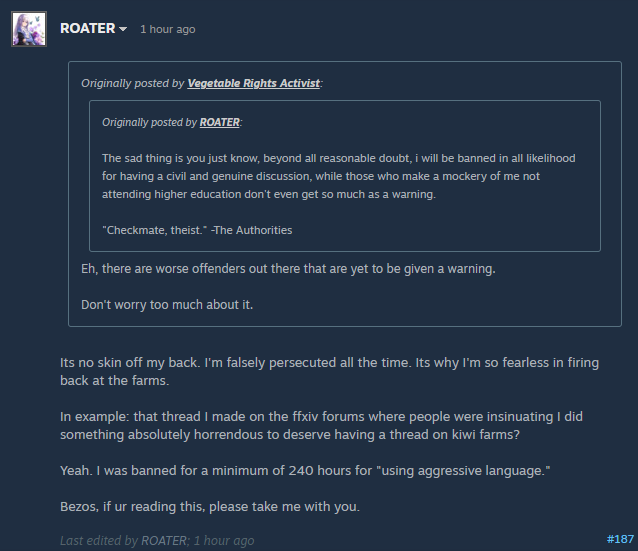Open the #187 post permalink

(620, 539)
